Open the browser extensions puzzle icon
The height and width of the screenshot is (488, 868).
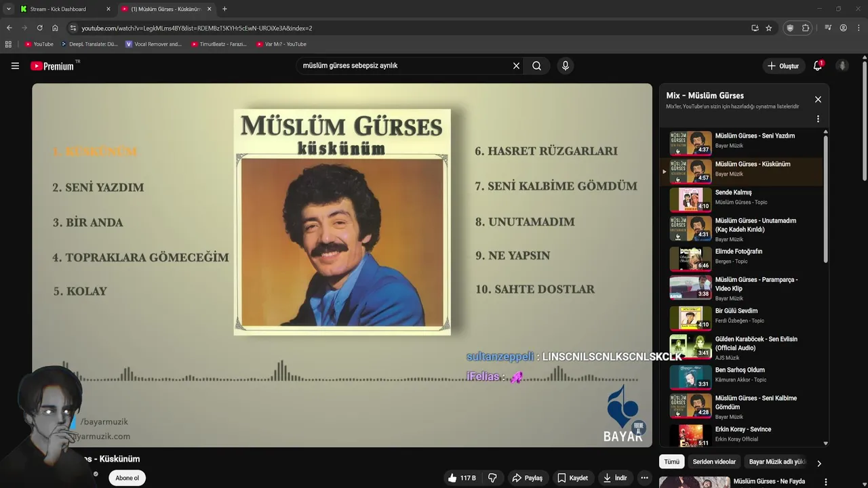(x=806, y=28)
